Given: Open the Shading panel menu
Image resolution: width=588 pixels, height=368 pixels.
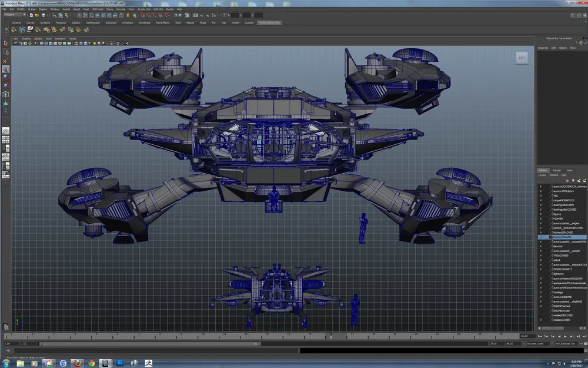Looking at the screenshot, I should point(26,38).
